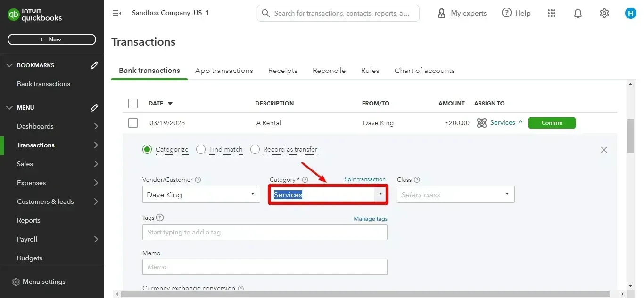Screen dimensions: 644x298
Task: Open the settings gear
Action: (604, 13)
